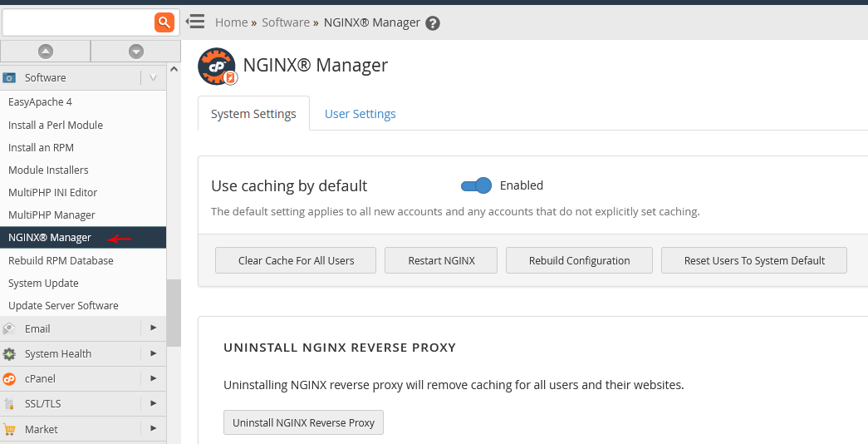Viewport: 868px width, 444px height.
Task: Click the NGINX Manager cPanel logo icon
Action: point(218,67)
